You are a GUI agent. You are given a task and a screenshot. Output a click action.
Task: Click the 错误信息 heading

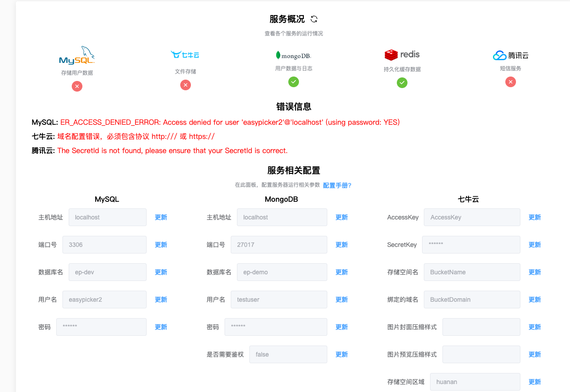[294, 107]
